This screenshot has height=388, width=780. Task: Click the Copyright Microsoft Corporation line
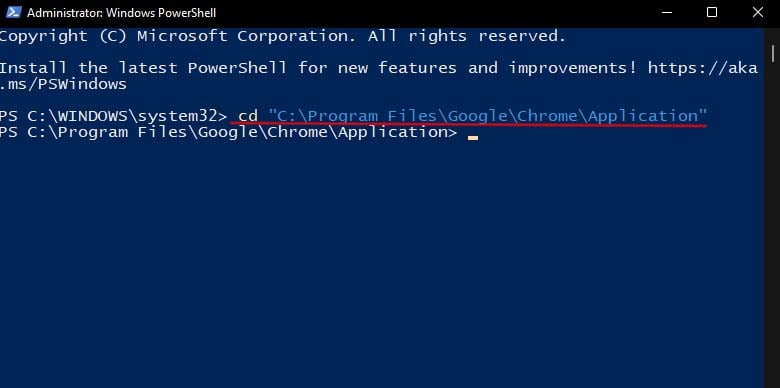[283, 36]
